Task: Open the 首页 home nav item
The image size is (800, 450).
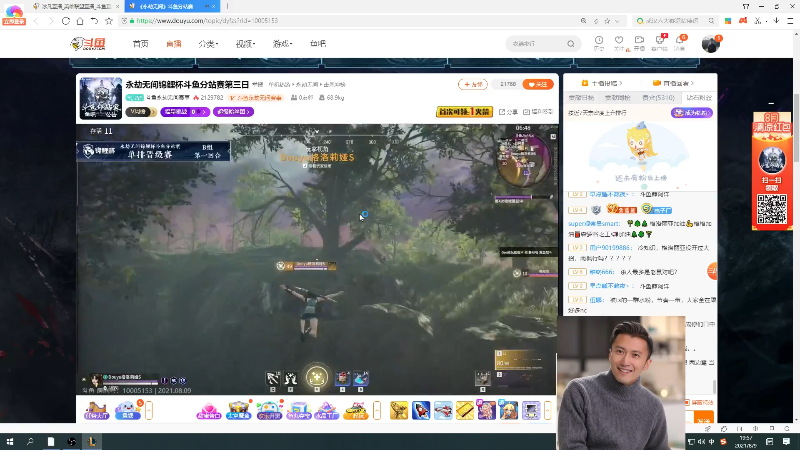Action: [140, 44]
